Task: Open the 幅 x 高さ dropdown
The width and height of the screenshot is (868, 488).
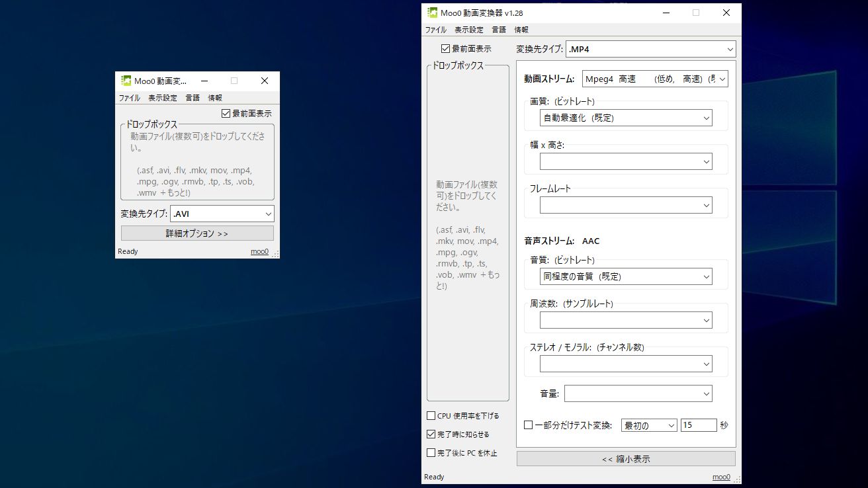Action: [x=626, y=161]
